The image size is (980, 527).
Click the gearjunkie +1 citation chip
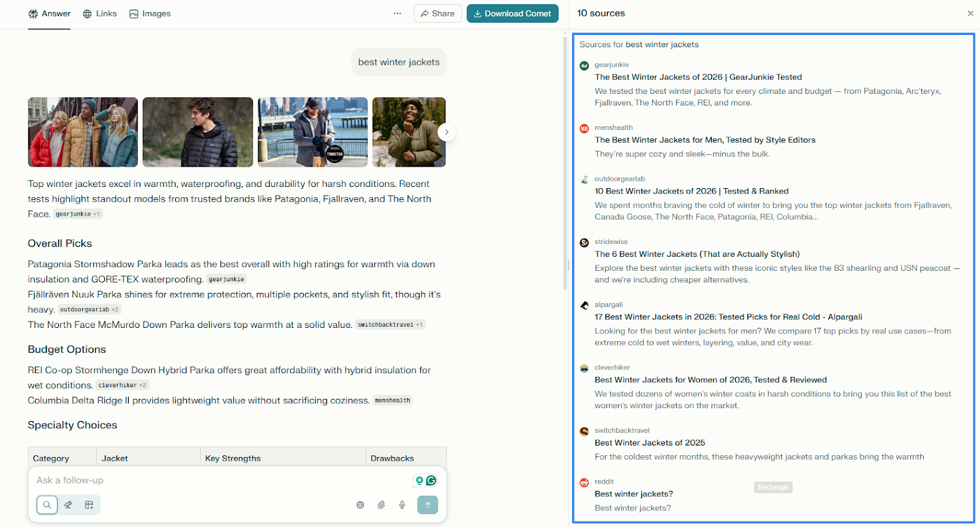point(78,214)
